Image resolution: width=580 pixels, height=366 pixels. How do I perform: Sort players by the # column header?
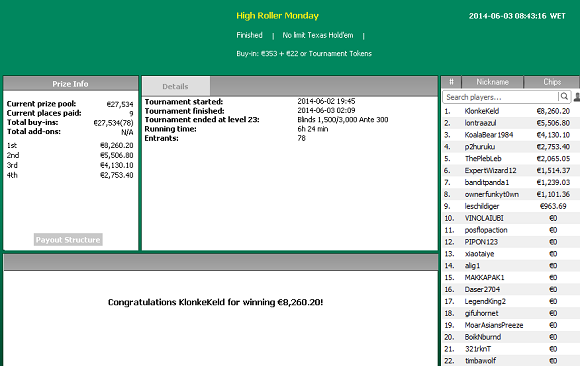[x=451, y=82]
